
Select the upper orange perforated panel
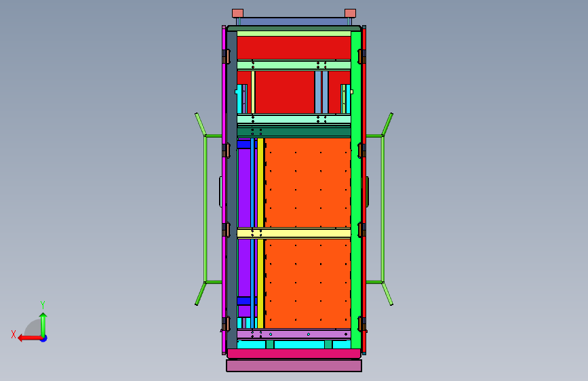pos(308,182)
